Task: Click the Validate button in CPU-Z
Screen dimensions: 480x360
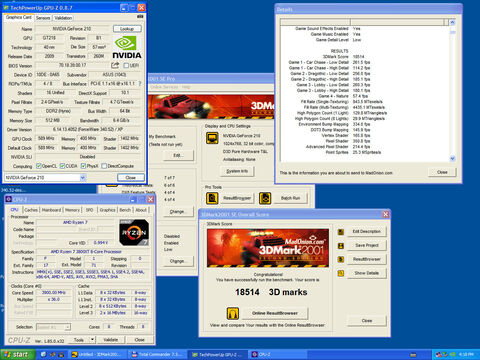Action: 111,340
